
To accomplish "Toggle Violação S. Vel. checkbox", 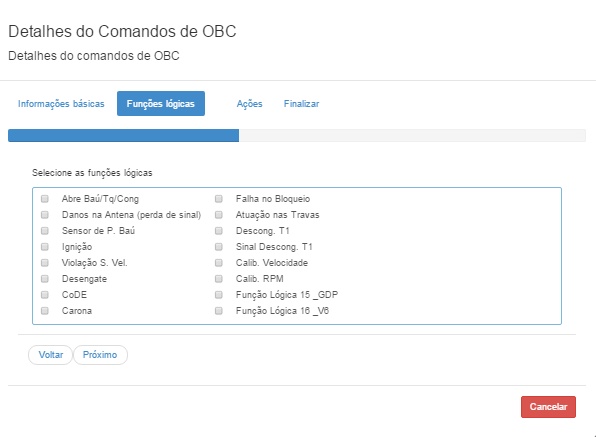I will [x=45, y=263].
